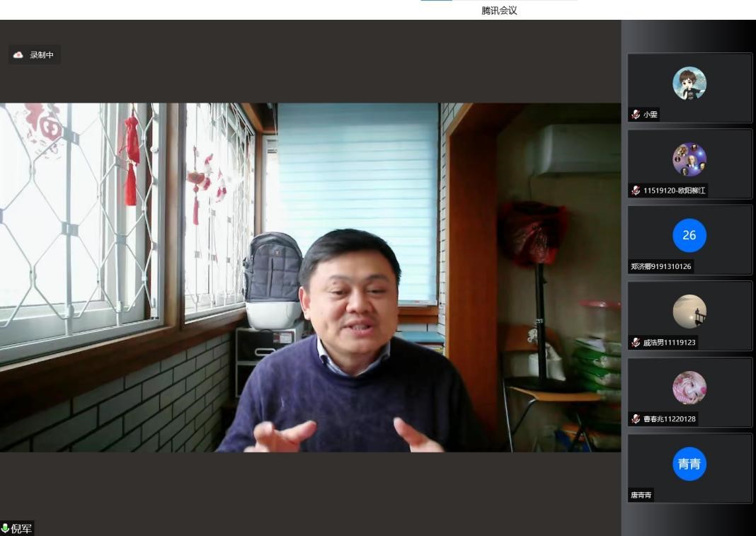Select the 唐青青 name label

(641, 495)
